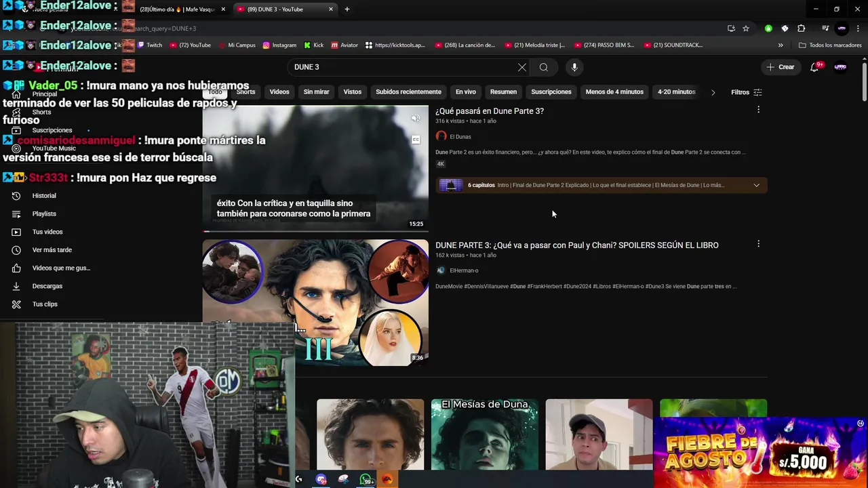Clear the YouTube search box with the X
Screen dimensions: 868x488
pyautogui.click(x=521, y=67)
